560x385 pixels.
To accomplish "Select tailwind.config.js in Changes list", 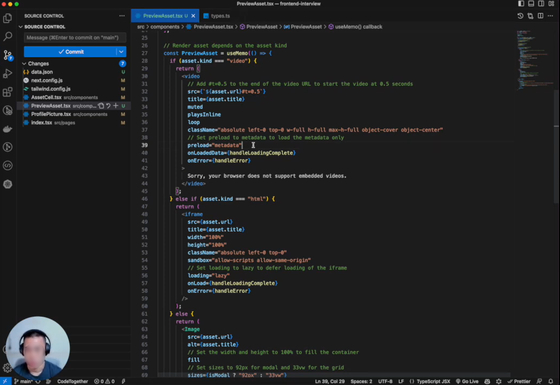I will tap(74, 89).
